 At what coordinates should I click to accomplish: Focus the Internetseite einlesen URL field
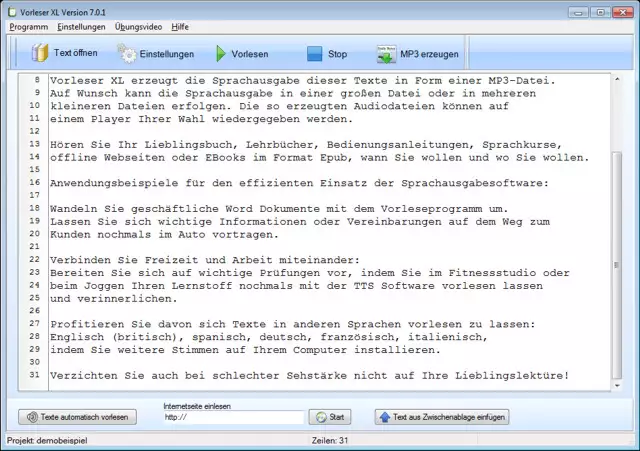(x=233, y=417)
